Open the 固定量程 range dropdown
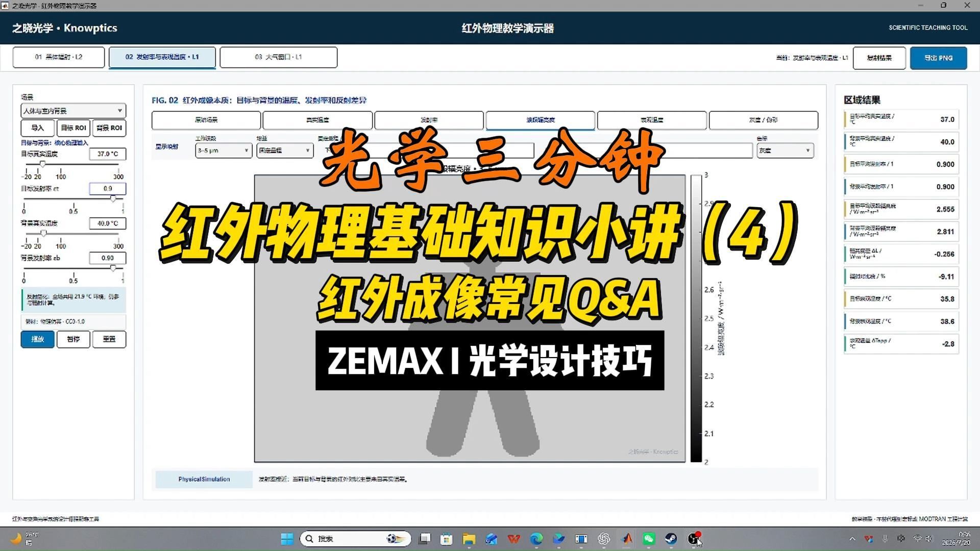Viewport: 980px width, 551px height. tap(285, 151)
